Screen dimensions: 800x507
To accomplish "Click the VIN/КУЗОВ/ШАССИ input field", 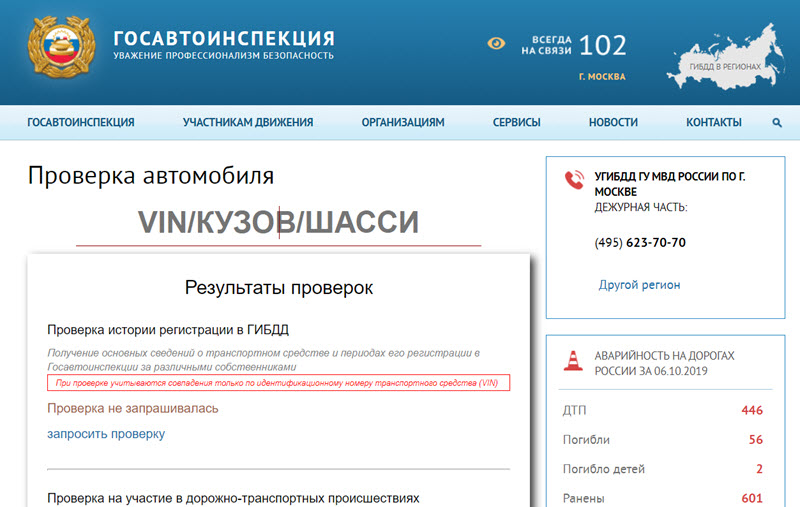I will click(279, 223).
